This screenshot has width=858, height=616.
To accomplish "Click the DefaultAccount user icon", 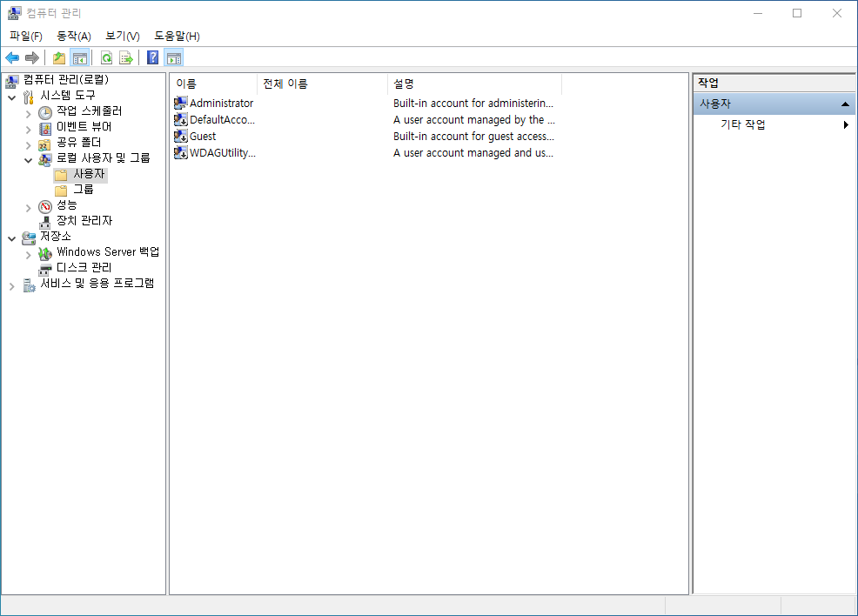I will 181,119.
